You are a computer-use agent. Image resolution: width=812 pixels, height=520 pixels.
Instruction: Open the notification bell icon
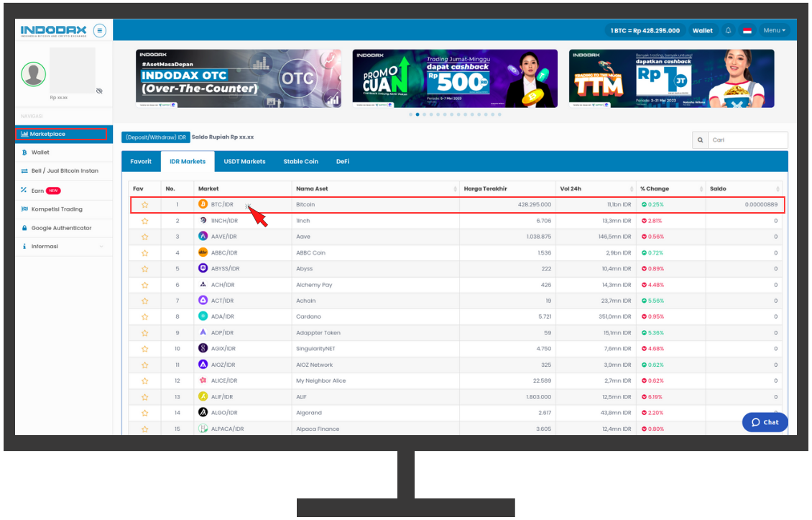pos(728,31)
